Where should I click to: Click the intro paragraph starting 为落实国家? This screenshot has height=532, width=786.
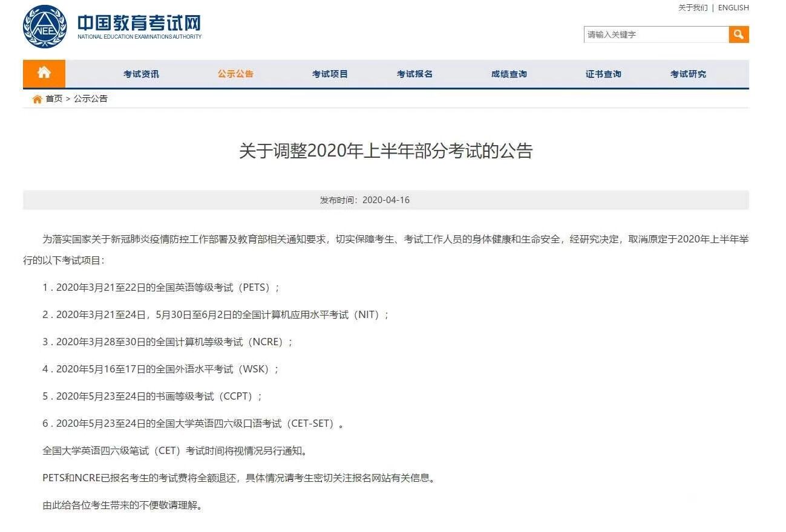tap(386, 250)
